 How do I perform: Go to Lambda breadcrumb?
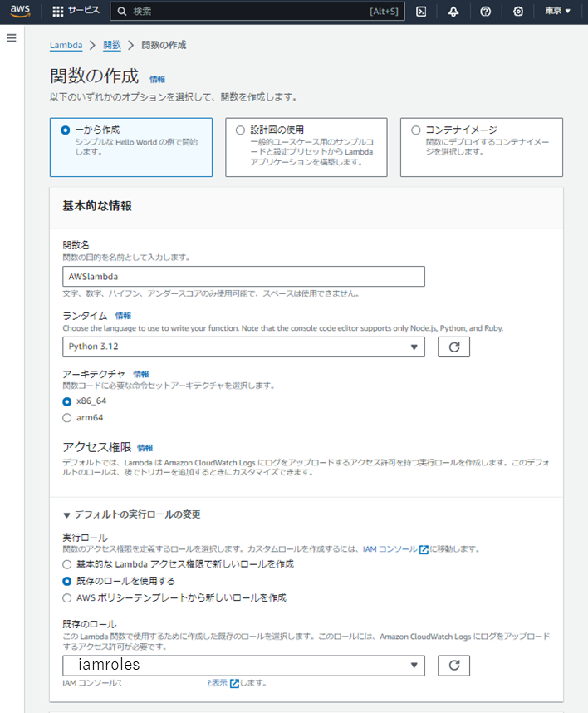[x=66, y=45]
